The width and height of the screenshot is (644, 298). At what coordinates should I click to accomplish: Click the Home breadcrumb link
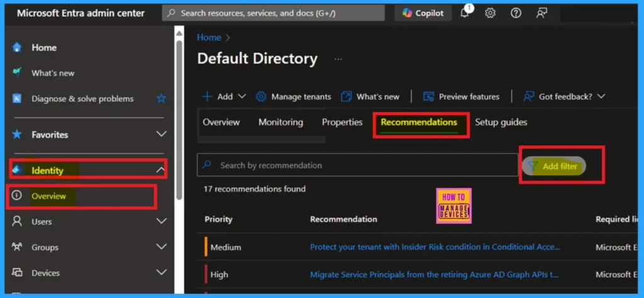[209, 37]
